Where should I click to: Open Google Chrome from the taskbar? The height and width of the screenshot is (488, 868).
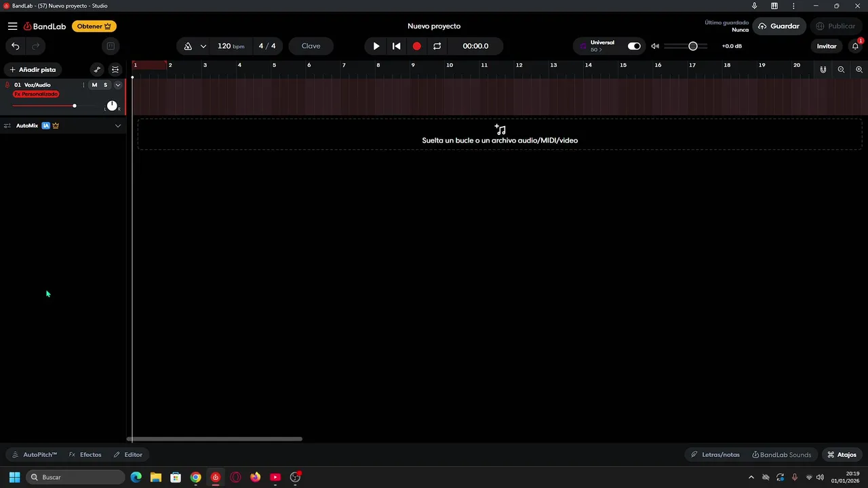point(196,477)
